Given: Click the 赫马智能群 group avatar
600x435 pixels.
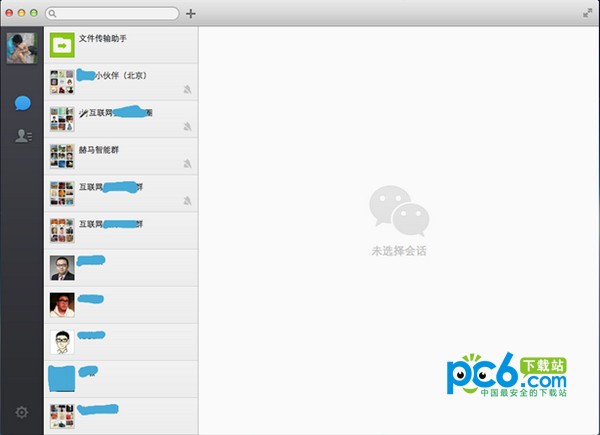Looking at the screenshot, I should click(x=62, y=156).
